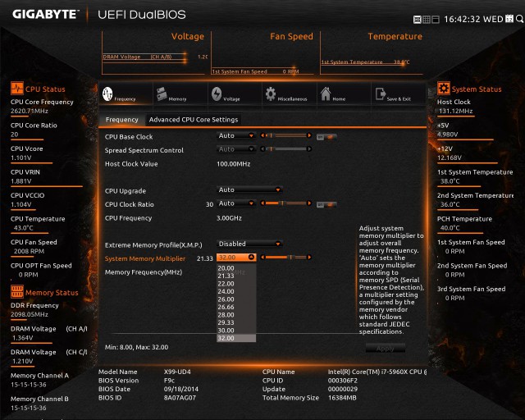Pick 30.00 from the multiplier list
The height and width of the screenshot is (420, 525).
coord(236,331)
